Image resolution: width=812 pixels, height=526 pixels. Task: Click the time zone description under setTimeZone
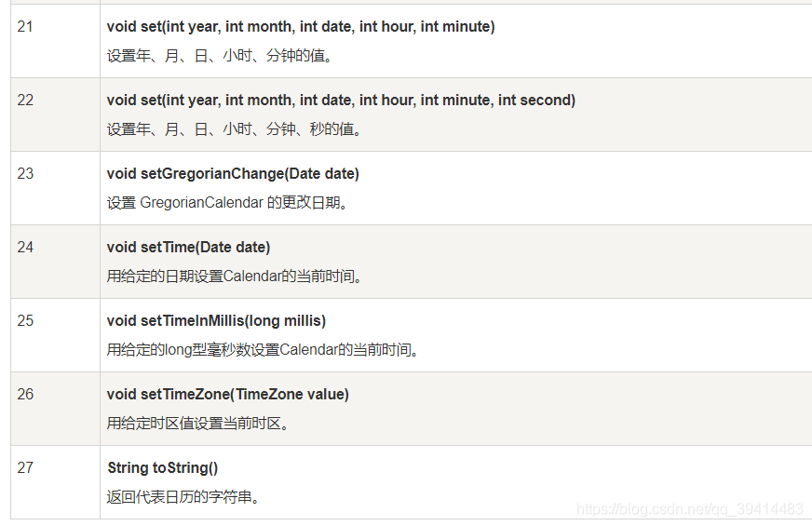tap(198, 423)
